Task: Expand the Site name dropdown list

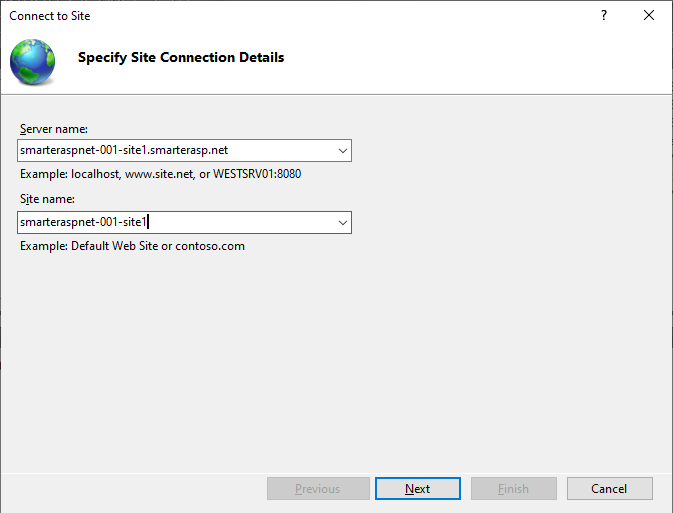Action: 343,223
